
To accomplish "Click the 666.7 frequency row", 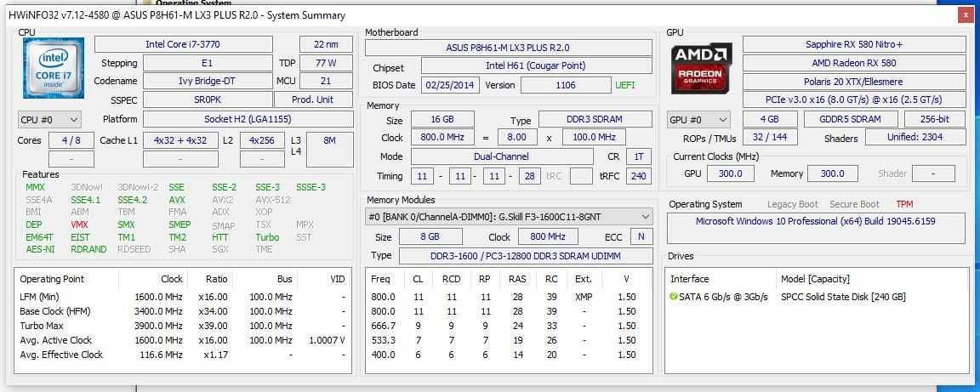I will (x=508, y=326).
